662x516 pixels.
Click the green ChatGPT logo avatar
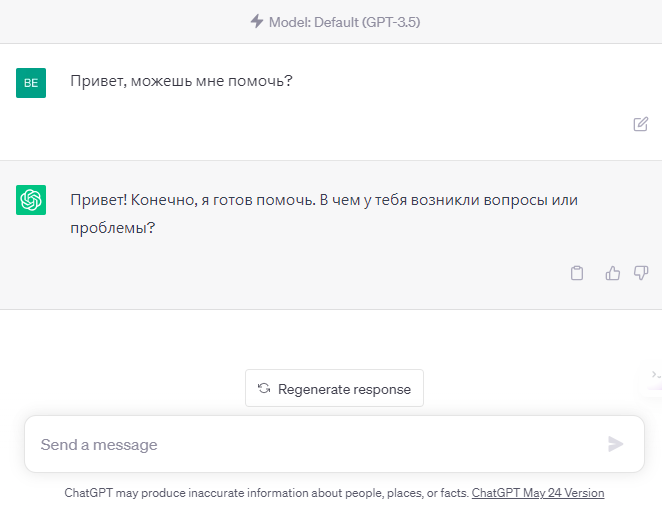tap(31, 200)
